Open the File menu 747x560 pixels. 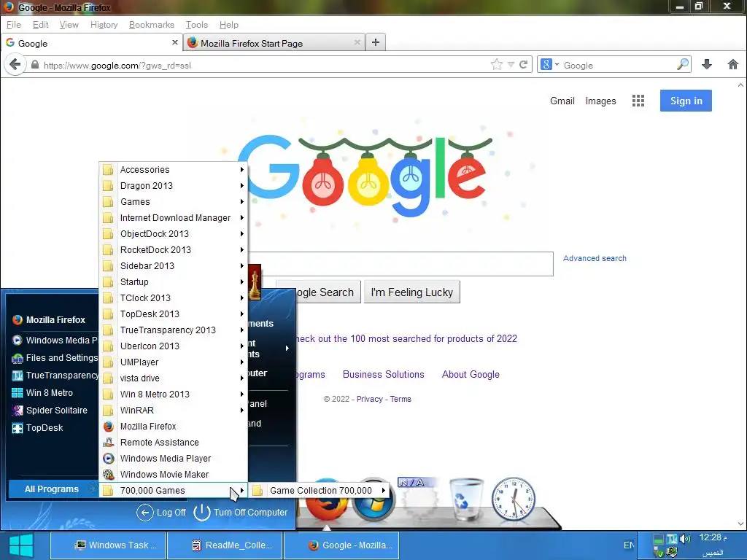13,25
